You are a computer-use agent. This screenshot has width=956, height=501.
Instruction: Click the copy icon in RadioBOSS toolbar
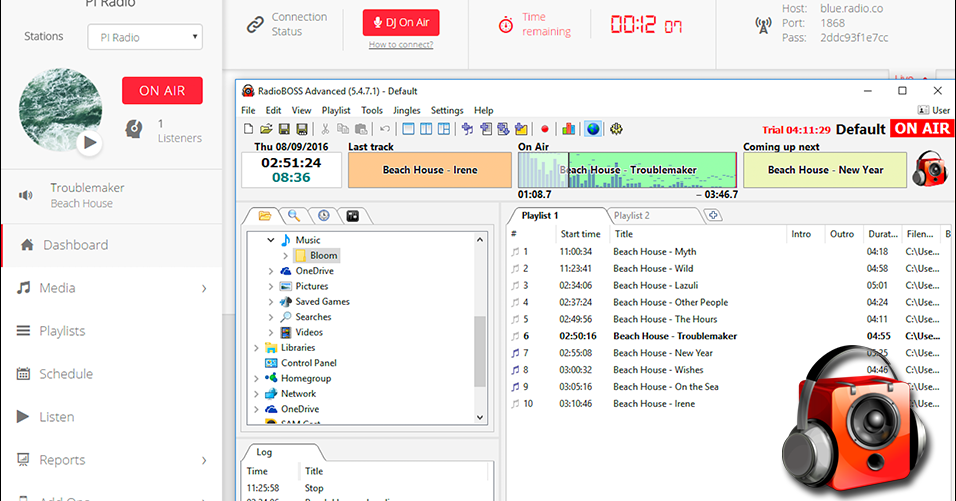[343, 129]
